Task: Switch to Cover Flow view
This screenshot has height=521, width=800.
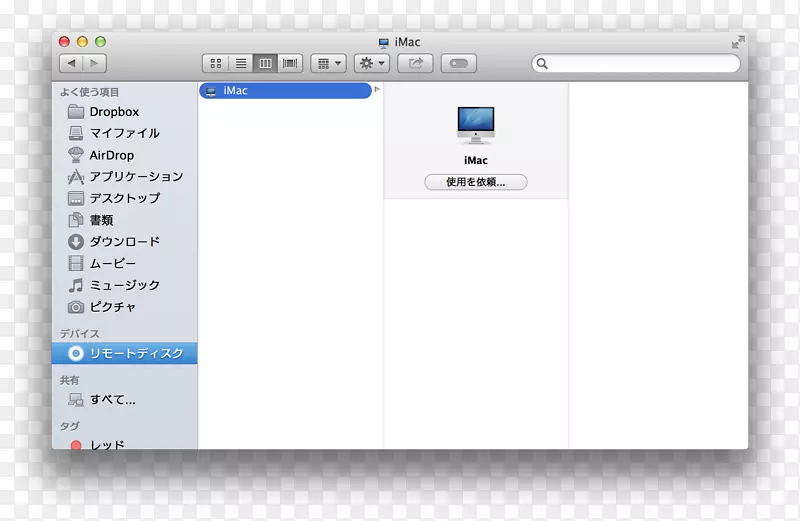Action: [x=290, y=63]
